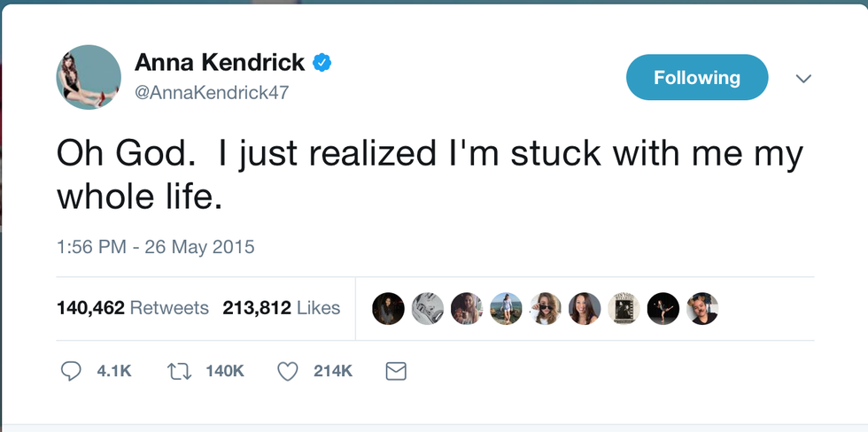868x432 pixels.
Task: Click the seventh liker avatar
Action: [x=624, y=308]
